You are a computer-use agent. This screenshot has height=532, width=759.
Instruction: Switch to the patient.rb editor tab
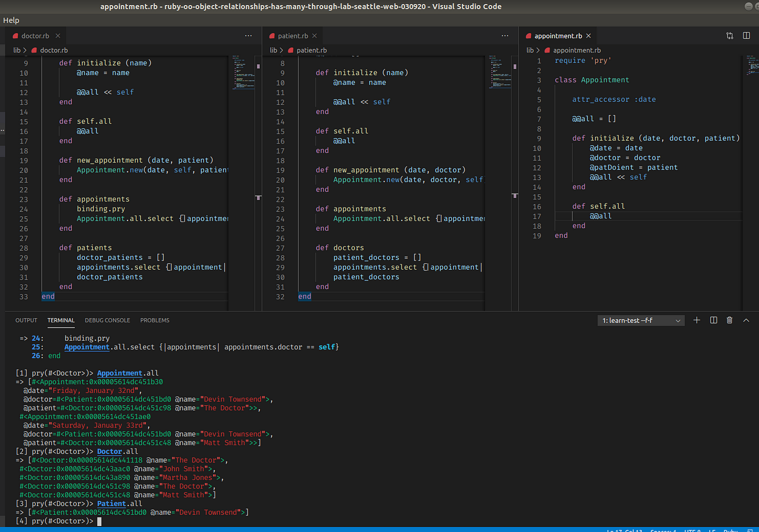click(x=293, y=36)
